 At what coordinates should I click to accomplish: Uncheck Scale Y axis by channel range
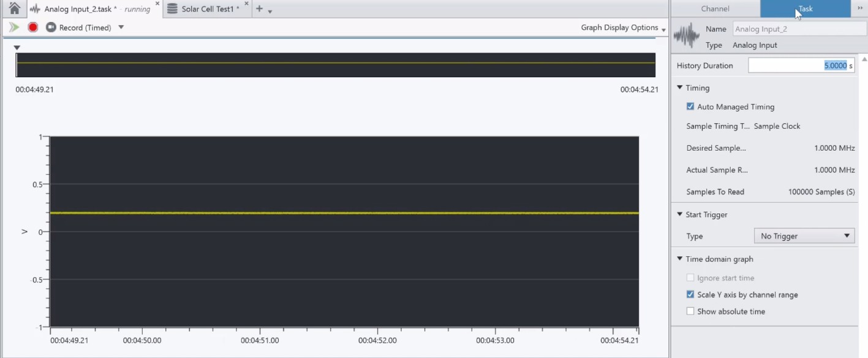(x=690, y=295)
